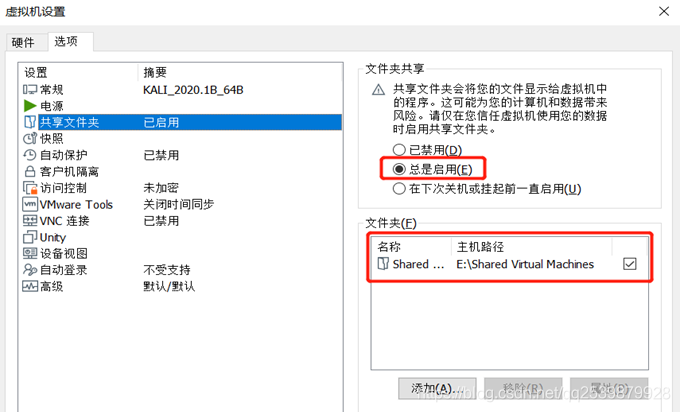This screenshot has width=680, height=412.
Task: Choose the VMware Tools icon
Action: 30,204
